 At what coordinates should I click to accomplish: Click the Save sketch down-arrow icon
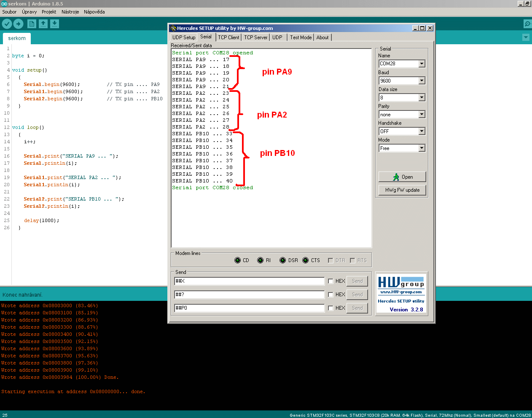(x=55, y=24)
